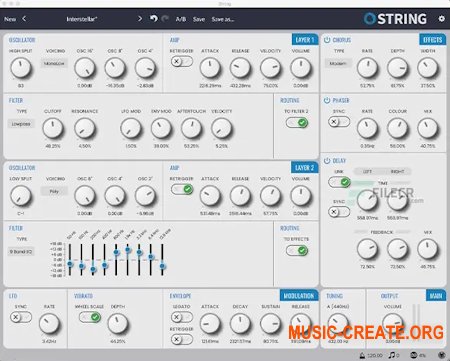Screen dimensions: 450x361
Task: Enable the Delay Sync switch
Action: click(x=339, y=212)
